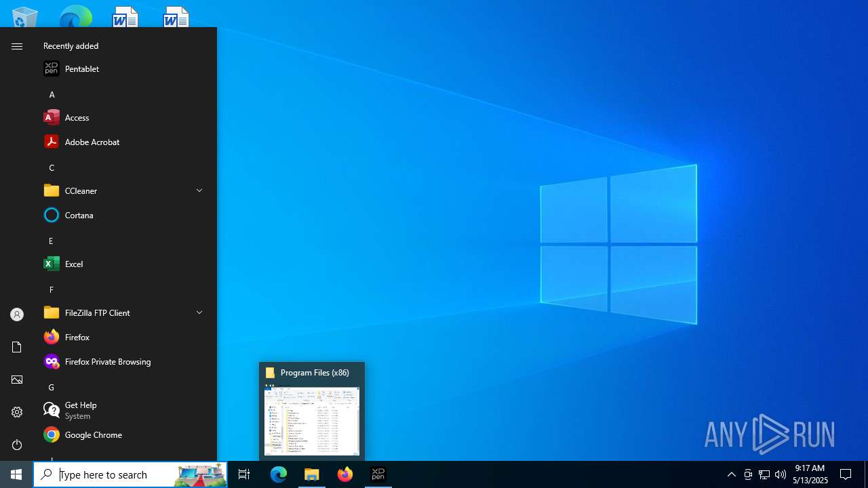
Task: Show hidden system tray icons
Action: (x=732, y=474)
